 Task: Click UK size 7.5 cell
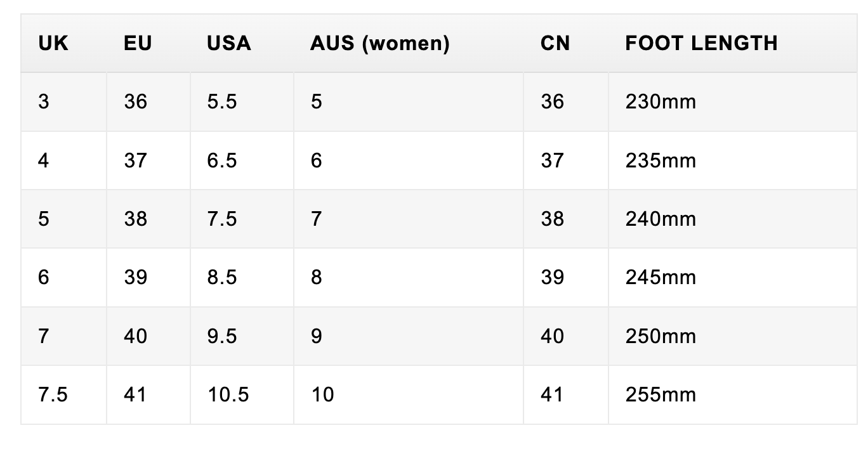[53, 394]
